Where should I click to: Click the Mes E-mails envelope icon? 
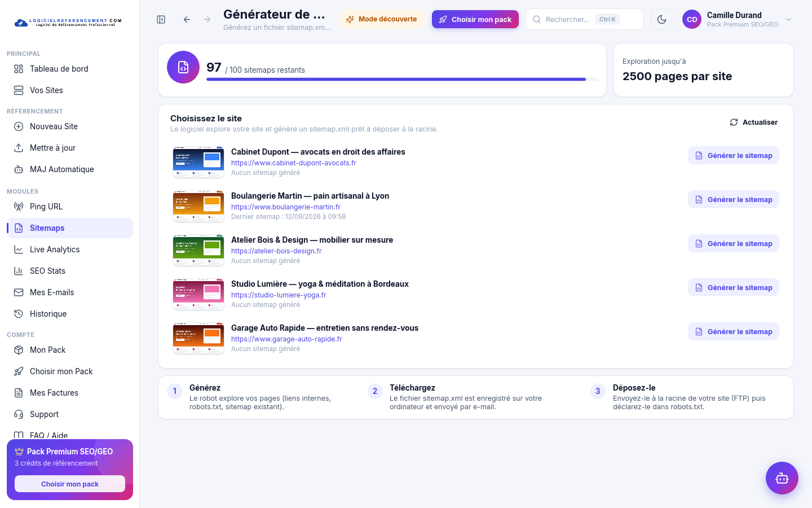(19, 292)
